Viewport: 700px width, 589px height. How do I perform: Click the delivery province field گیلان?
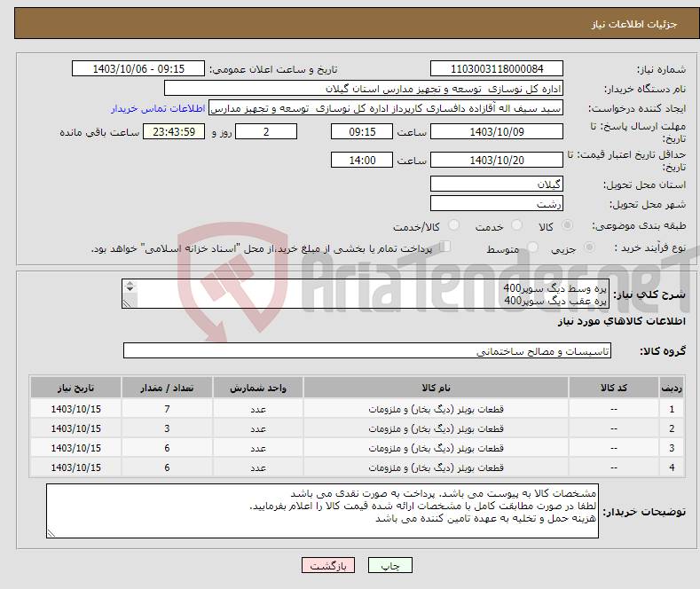(x=497, y=184)
